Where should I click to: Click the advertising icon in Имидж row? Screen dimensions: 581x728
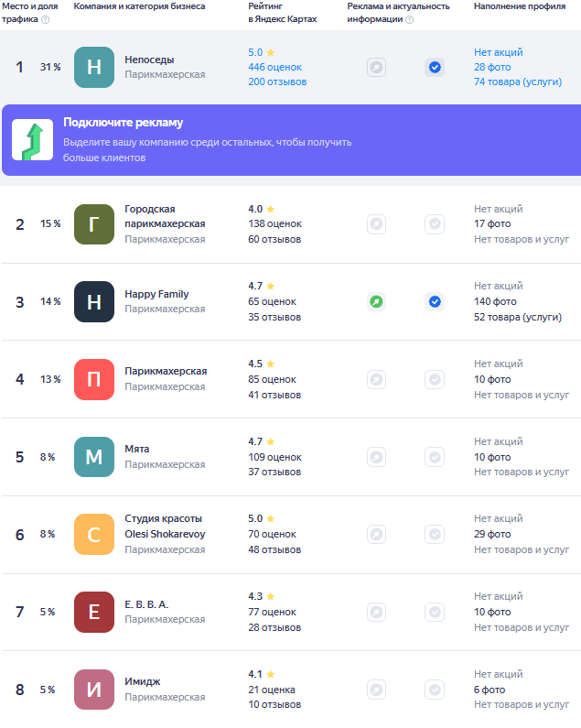click(376, 690)
